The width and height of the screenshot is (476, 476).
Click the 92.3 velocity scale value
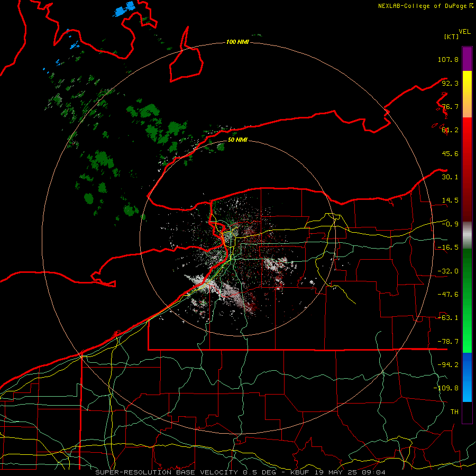(450, 83)
